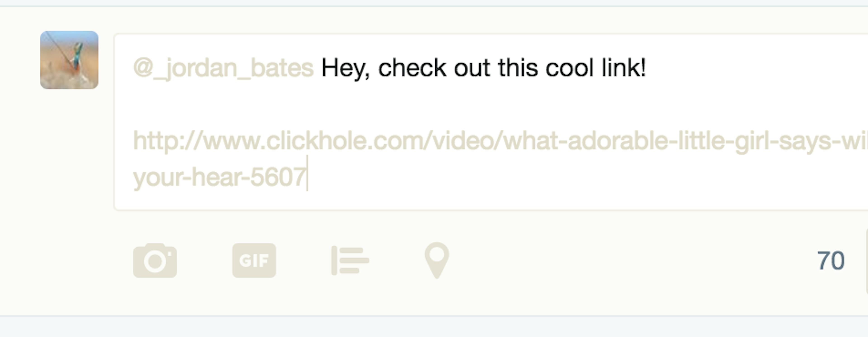Tag a location with the pin icon
The image size is (868, 337).
click(437, 261)
